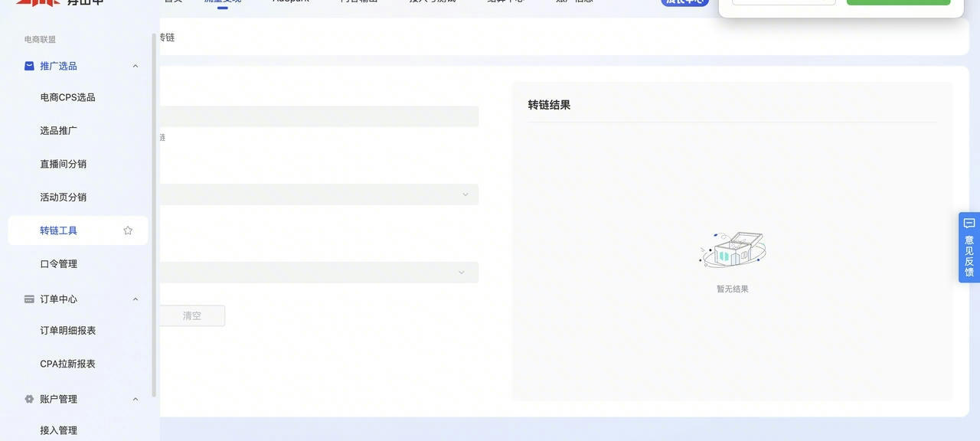The height and width of the screenshot is (441, 980).
Task: Navigate to 活动页分销
Action: pyautogui.click(x=63, y=198)
